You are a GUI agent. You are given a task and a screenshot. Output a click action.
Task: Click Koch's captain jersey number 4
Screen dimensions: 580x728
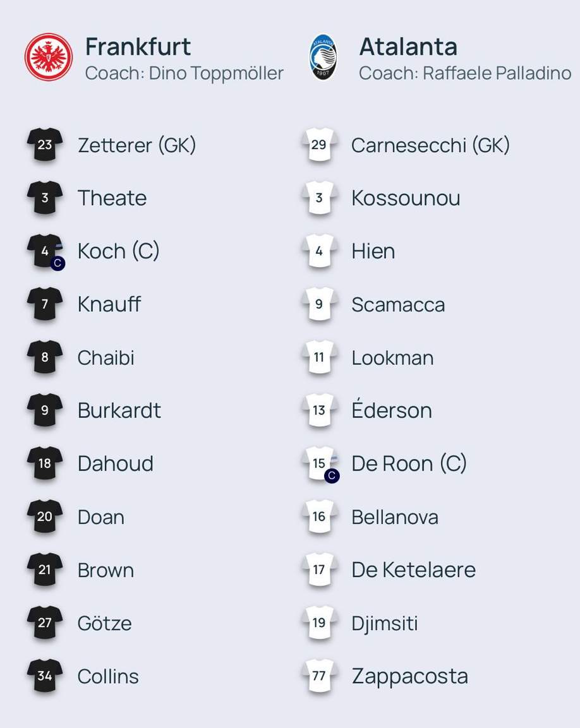pos(44,251)
